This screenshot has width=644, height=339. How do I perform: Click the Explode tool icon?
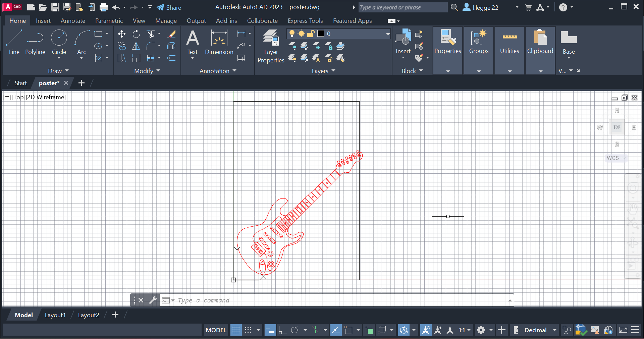point(172,46)
